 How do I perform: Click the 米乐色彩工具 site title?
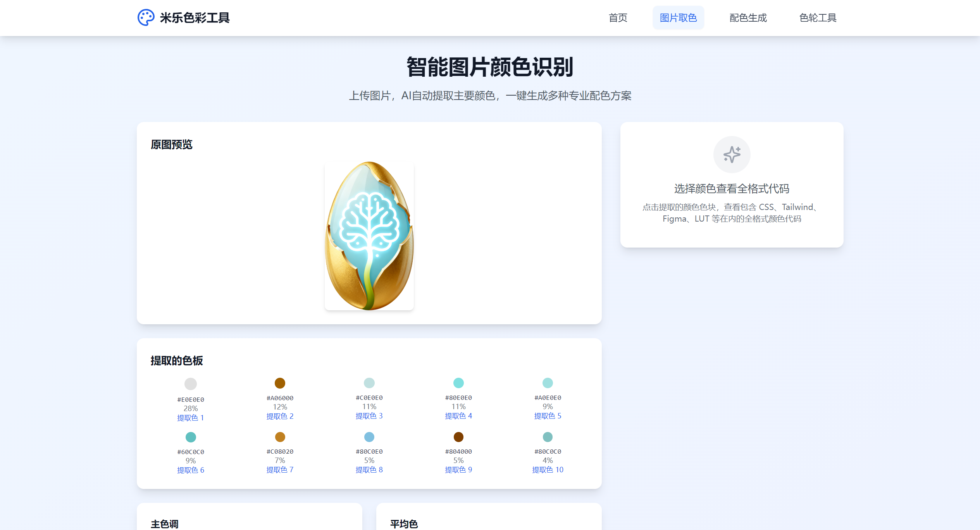(195, 18)
